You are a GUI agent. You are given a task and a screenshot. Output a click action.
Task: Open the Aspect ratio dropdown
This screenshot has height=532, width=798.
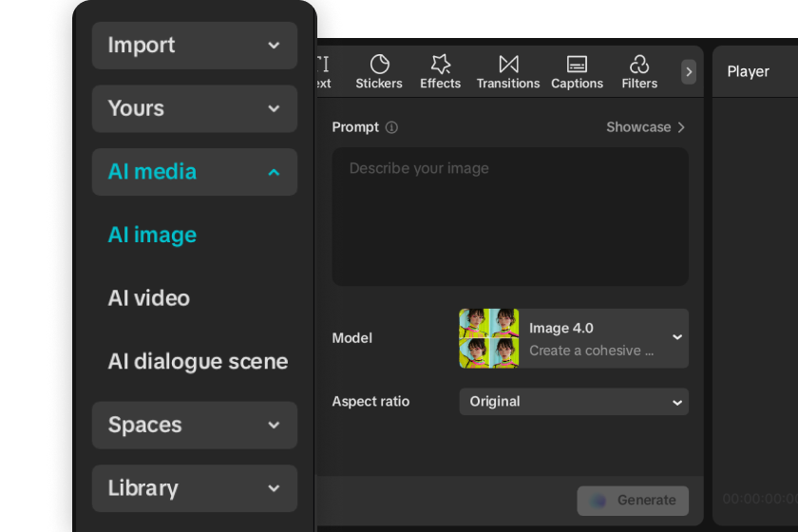(x=574, y=402)
